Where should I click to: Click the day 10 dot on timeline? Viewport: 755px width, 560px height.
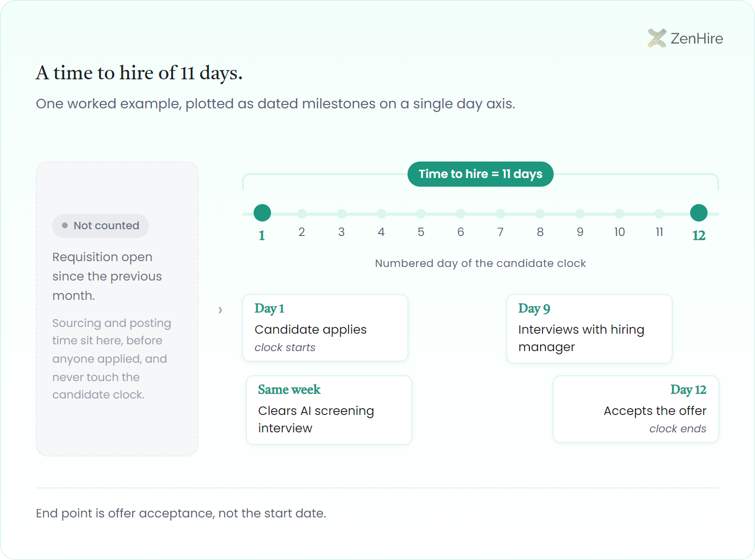[619, 213]
